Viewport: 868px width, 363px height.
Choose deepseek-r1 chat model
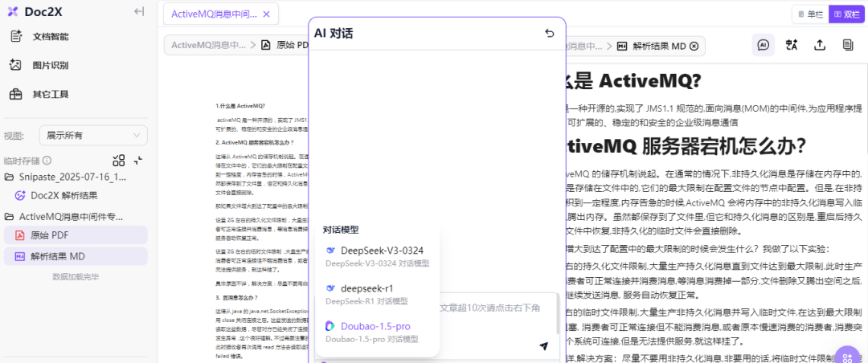(x=378, y=295)
